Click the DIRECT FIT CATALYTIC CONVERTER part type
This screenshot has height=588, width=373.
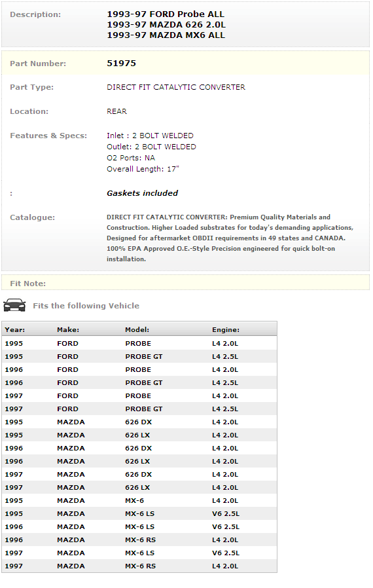point(176,87)
